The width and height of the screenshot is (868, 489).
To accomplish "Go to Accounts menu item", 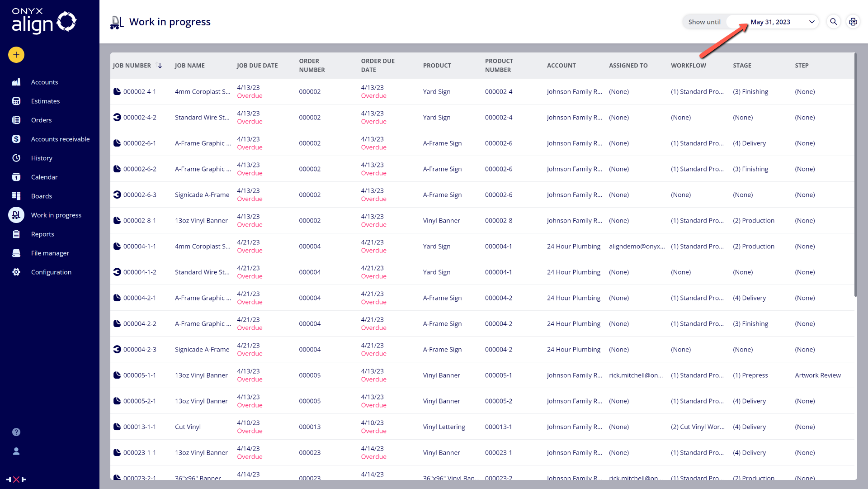I will pos(44,82).
